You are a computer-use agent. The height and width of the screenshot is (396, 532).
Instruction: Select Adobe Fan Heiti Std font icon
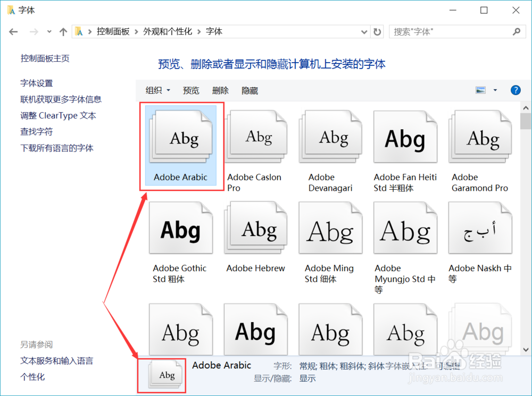coord(405,137)
